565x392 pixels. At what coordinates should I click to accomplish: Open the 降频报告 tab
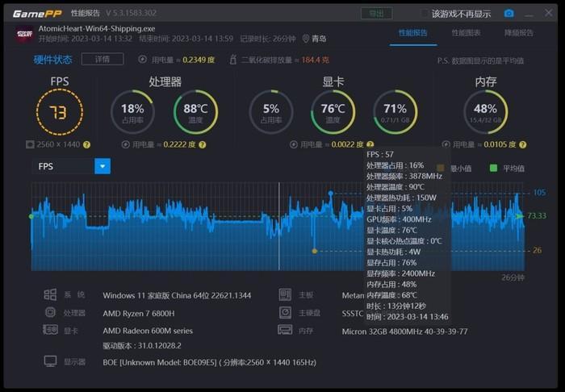(x=518, y=33)
